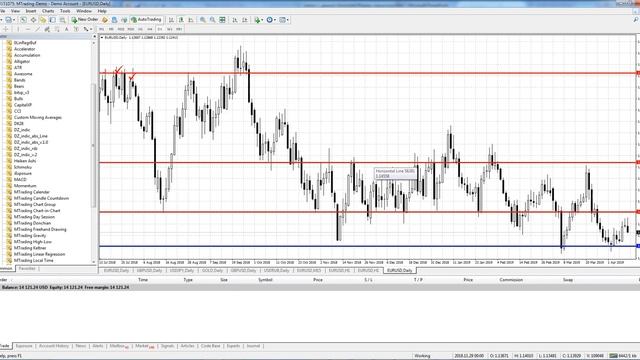Click the zoom out magnifier icon
Image resolution: width=640 pixels, height=360 pixels.
(x=212, y=20)
